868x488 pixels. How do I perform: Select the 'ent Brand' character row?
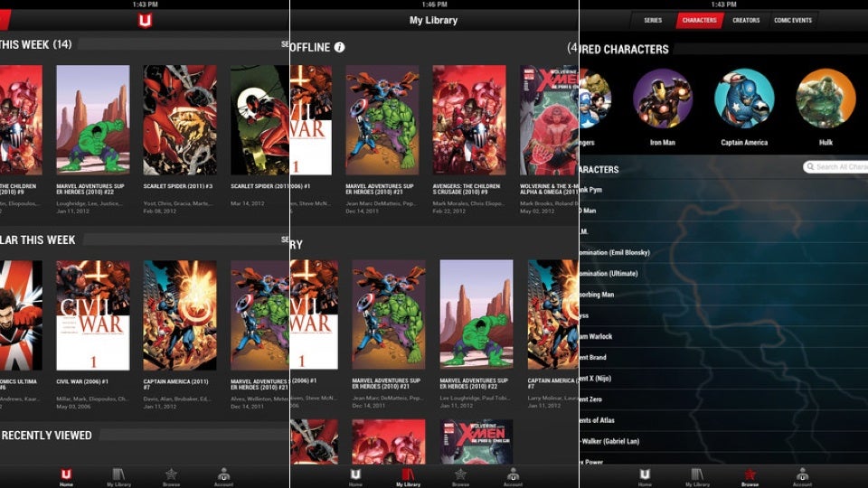click(723, 358)
